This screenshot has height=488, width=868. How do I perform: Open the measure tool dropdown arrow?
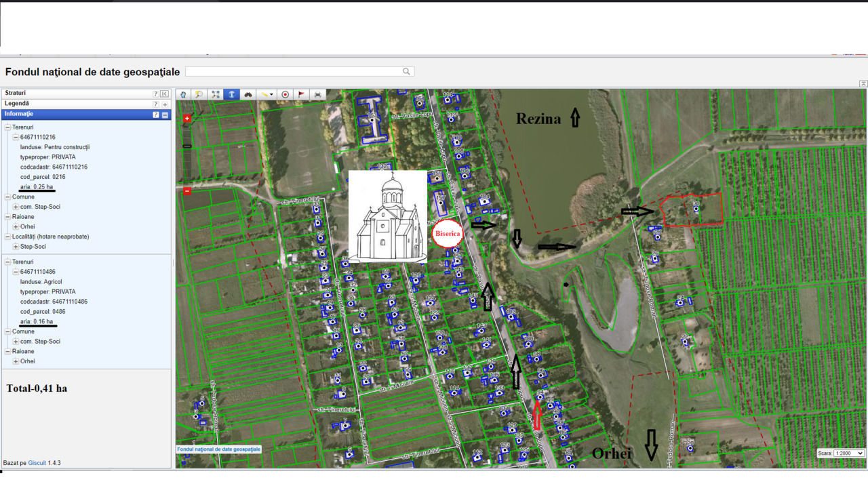[x=272, y=95]
